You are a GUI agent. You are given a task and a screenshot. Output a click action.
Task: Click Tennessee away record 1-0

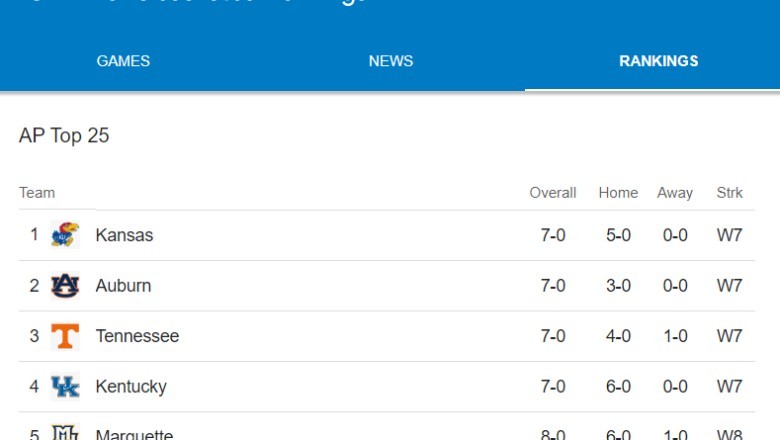(675, 336)
